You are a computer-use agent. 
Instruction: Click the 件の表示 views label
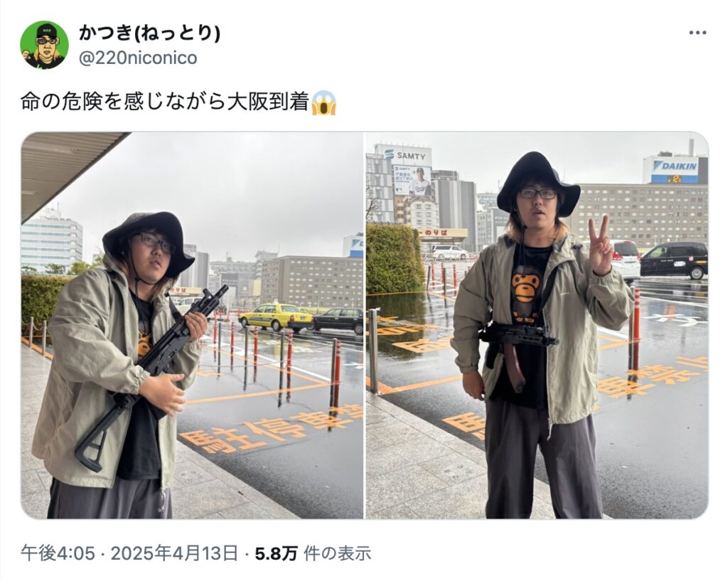[x=338, y=553]
